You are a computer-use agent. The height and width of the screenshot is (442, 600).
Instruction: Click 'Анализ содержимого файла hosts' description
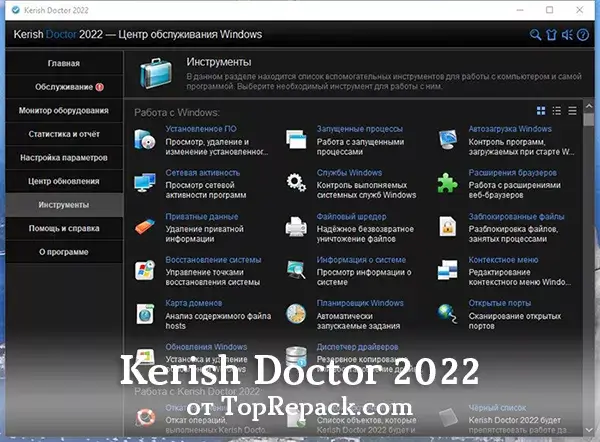(218, 321)
